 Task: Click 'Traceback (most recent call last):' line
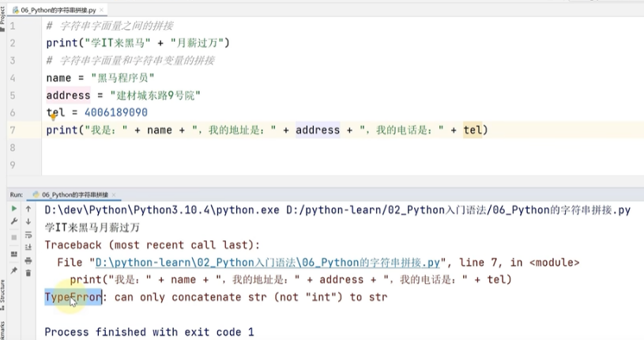153,245
